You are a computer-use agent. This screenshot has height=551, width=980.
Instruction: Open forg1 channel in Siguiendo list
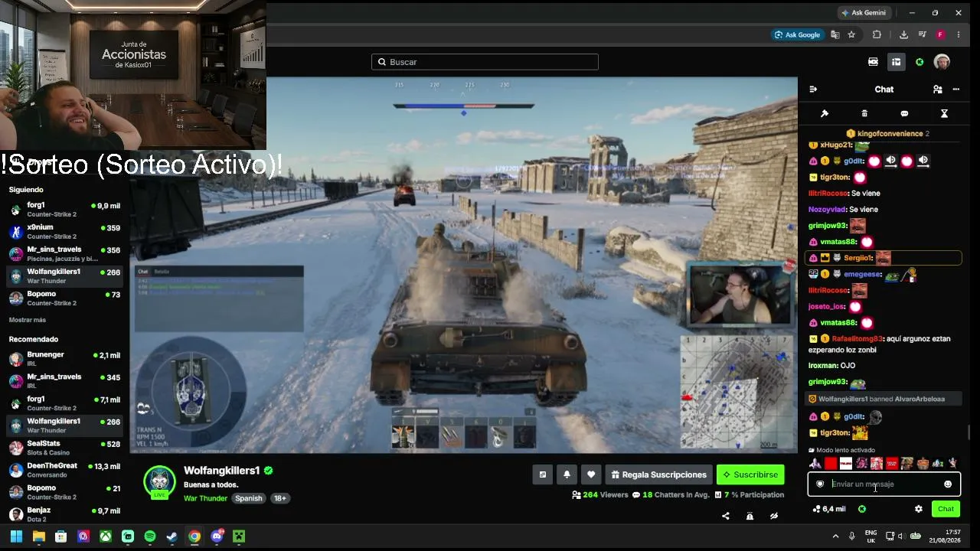(x=65, y=210)
